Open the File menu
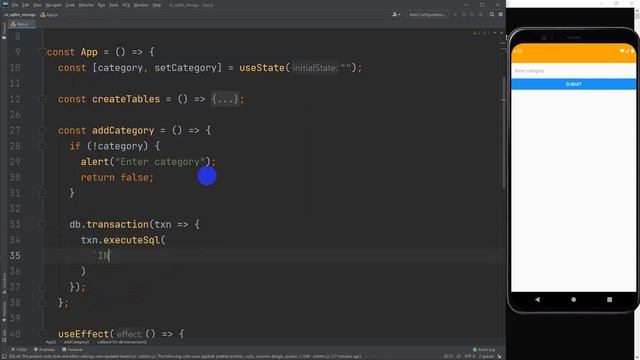 (x=15, y=5)
